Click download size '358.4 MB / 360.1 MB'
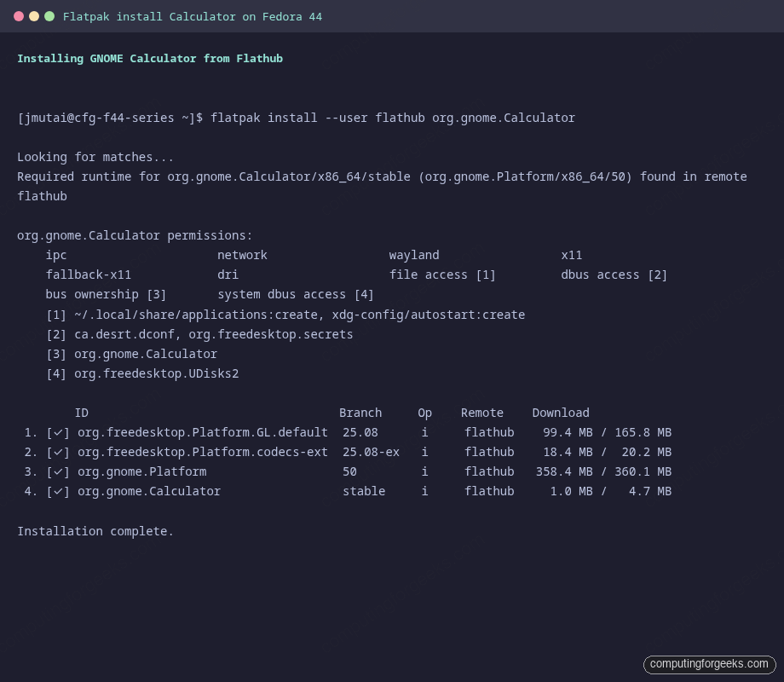784x682 pixels. [603, 471]
